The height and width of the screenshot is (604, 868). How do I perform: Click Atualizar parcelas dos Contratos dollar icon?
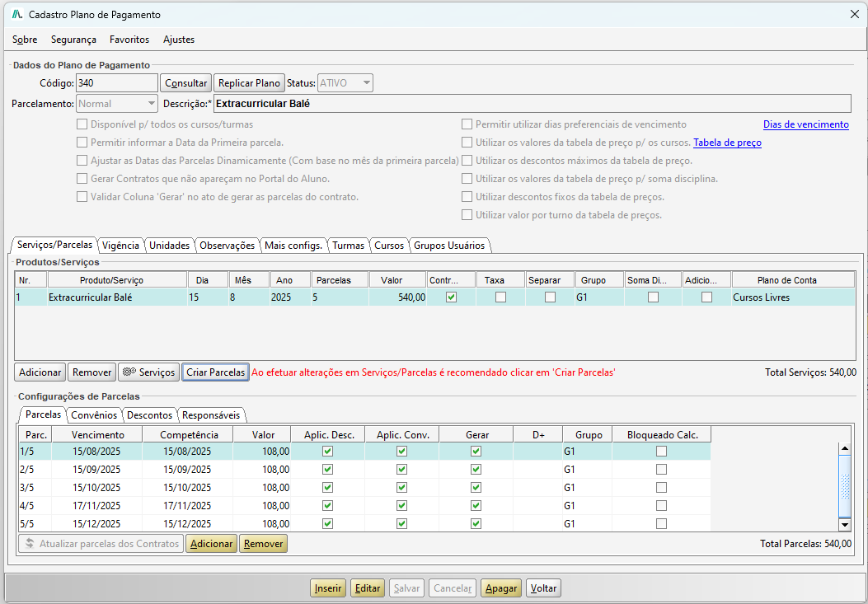(x=30, y=544)
